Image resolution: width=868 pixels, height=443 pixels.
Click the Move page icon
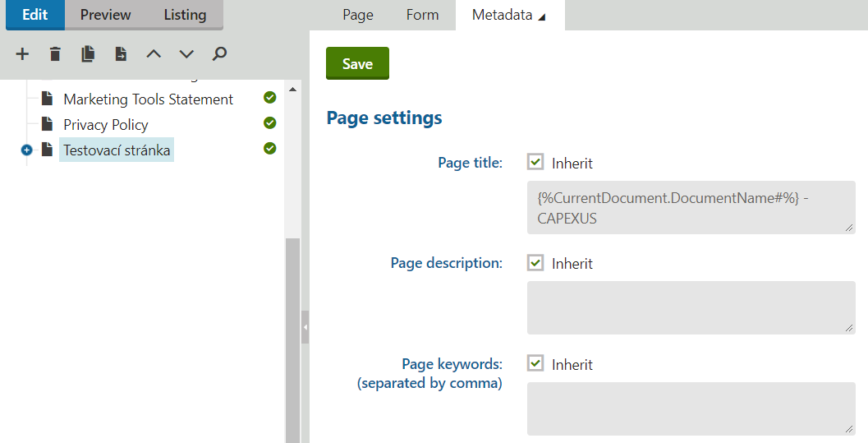pyautogui.click(x=121, y=54)
